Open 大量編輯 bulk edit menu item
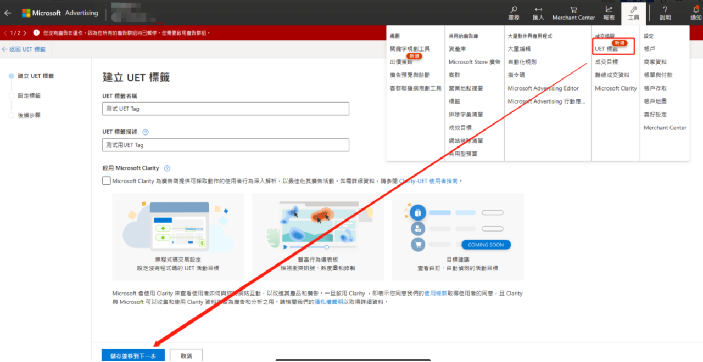Screen dimensions: 703x362 (519, 49)
